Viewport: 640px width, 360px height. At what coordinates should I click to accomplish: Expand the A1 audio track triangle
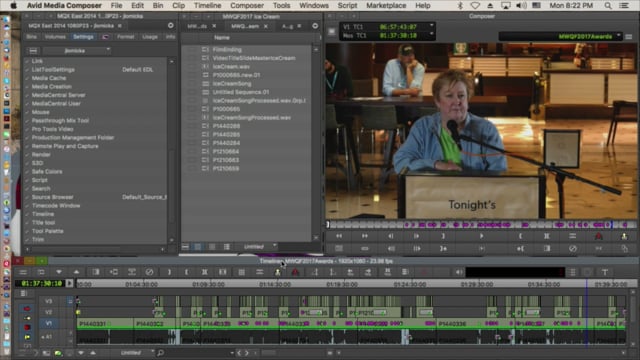point(43,337)
